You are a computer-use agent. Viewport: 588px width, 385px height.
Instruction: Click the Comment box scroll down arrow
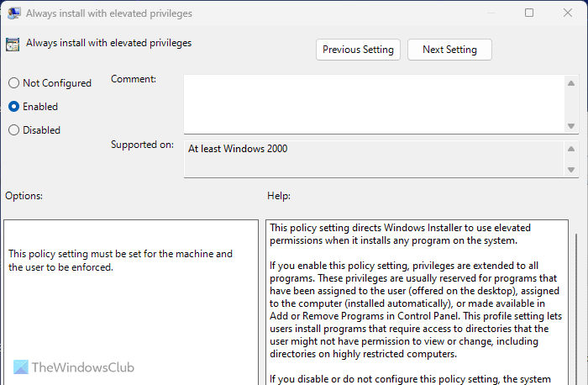click(x=571, y=125)
